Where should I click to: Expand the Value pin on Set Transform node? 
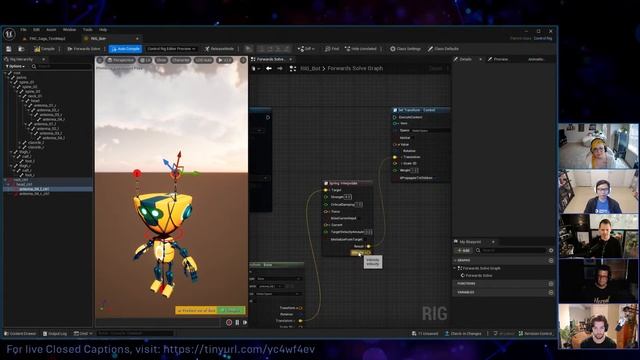click(x=399, y=144)
